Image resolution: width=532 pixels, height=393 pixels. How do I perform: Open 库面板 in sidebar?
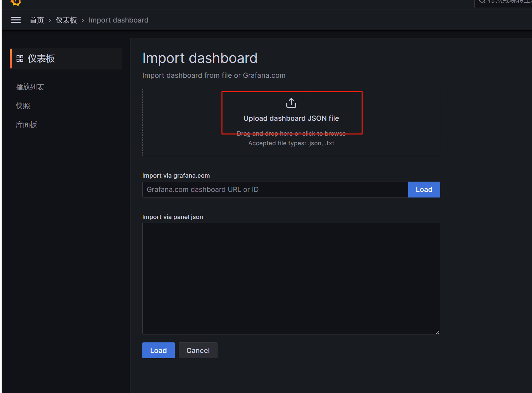click(26, 125)
